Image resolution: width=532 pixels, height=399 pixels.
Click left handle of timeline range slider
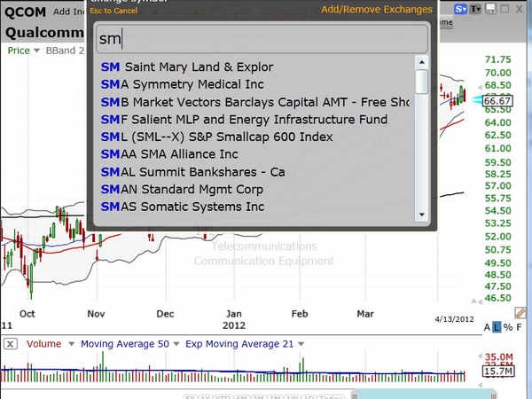(x=355, y=395)
